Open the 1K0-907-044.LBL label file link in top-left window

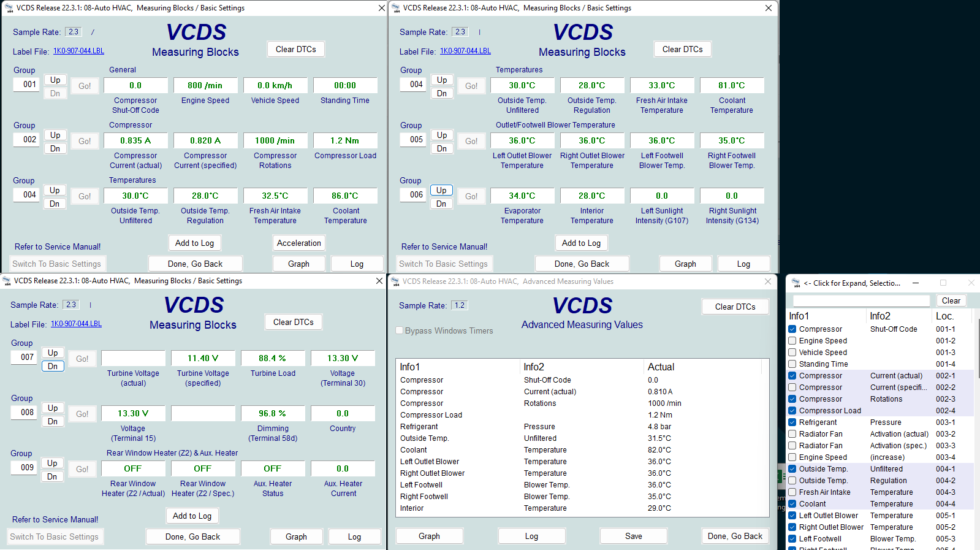pyautogui.click(x=78, y=51)
